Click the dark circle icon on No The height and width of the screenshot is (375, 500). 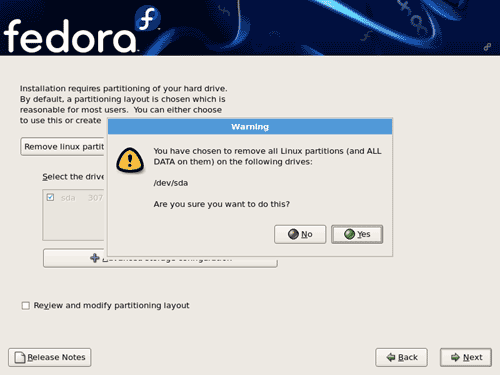(x=293, y=234)
